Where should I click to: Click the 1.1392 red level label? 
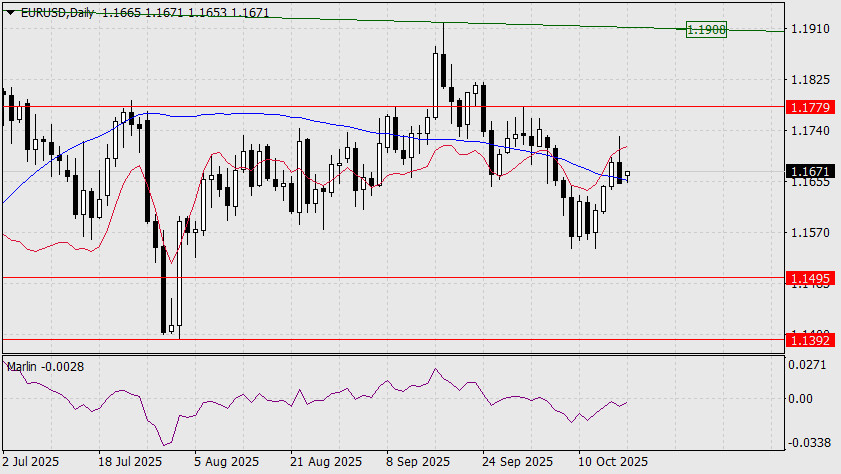coord(810,340)
